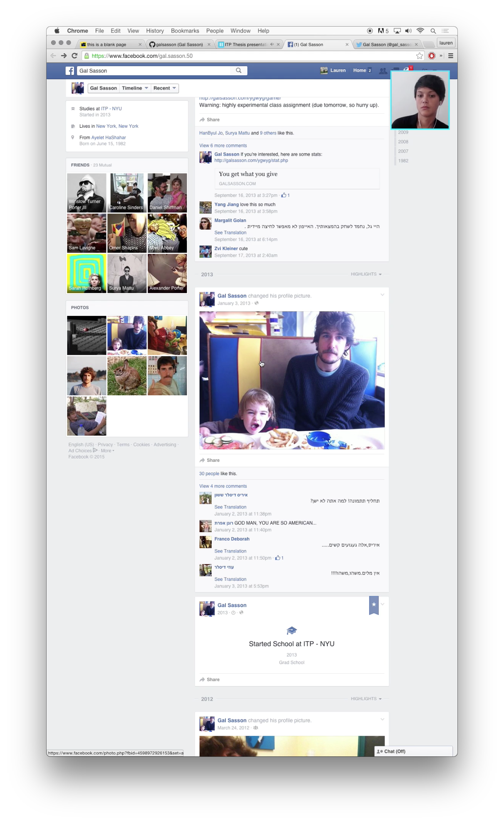The image size is (504, 823).
Task: Click View 4 more comments
Action: 223,486
